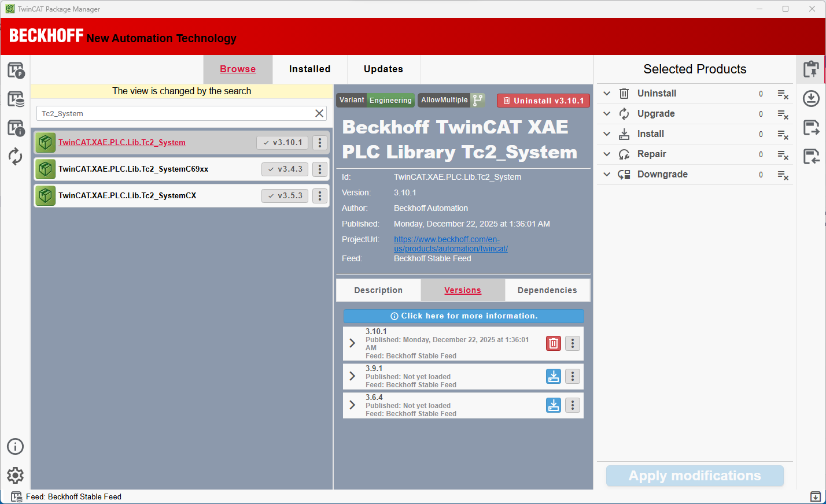Viewport: 826px width, 504px height.
Task: Open the Description tab
Action: coord(378,290)
